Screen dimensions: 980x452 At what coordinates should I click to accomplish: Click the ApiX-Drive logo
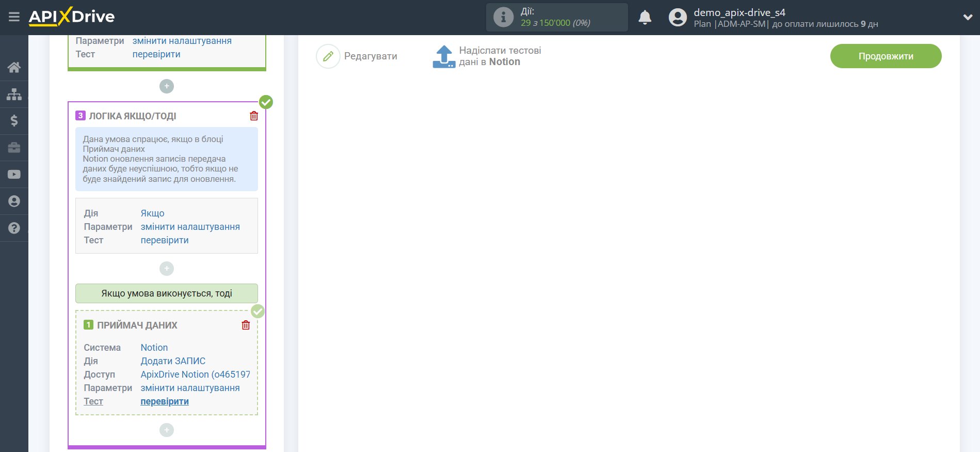point(72,17)
